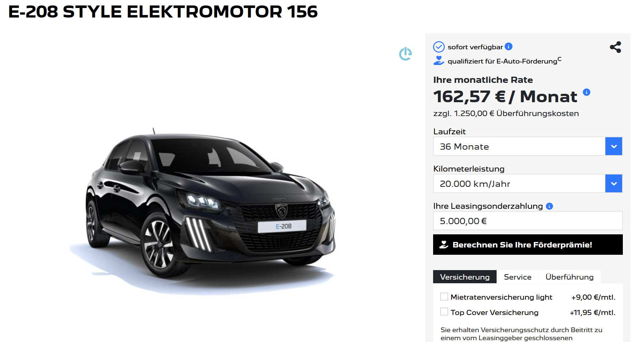
Task: Click the E-Auto-Förderung hand icon
Action: pos(439,61)
